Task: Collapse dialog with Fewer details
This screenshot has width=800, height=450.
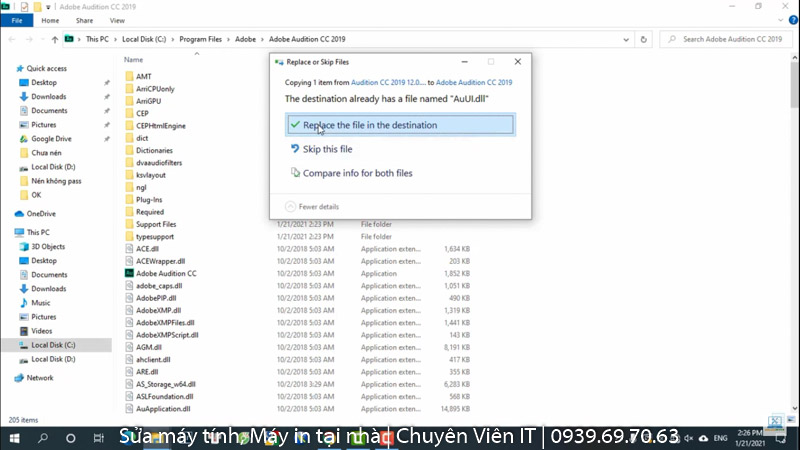Action: click(x=312, y=206)
